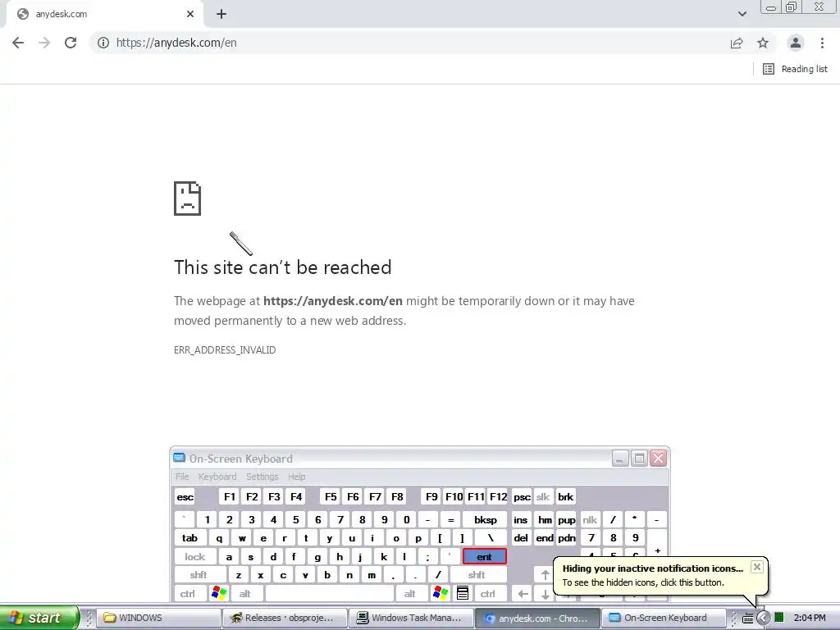Click the brk key on On-Screen Keyboard

[566, 497]
